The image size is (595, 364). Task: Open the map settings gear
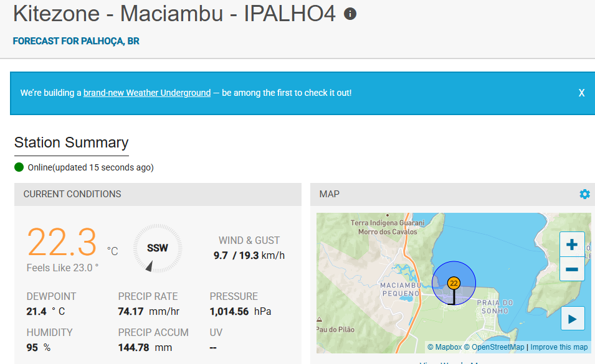coord(584,194)
